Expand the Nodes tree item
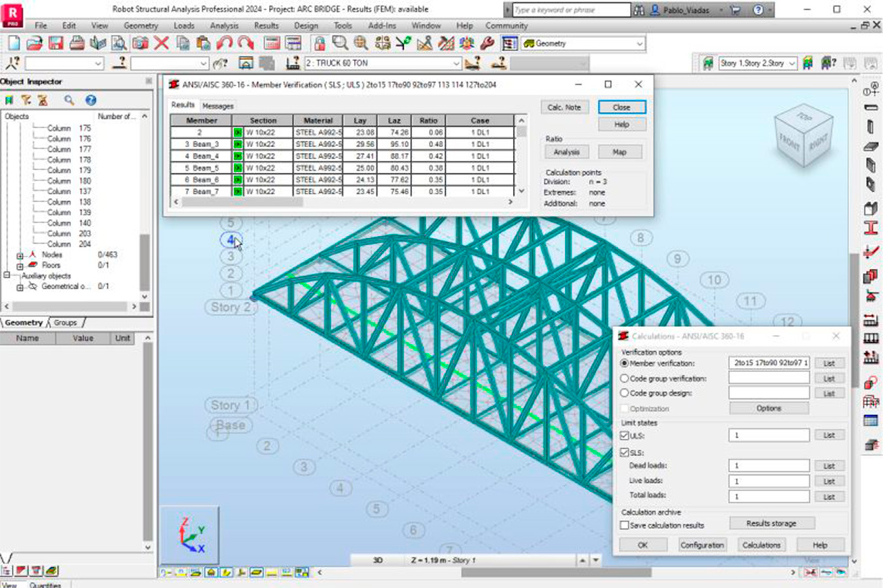 click(x=20, y=255)
